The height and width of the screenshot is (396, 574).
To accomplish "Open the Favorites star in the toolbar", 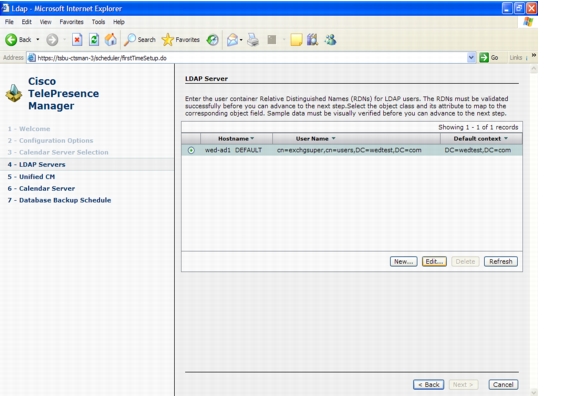I will (x=180, y=40).
